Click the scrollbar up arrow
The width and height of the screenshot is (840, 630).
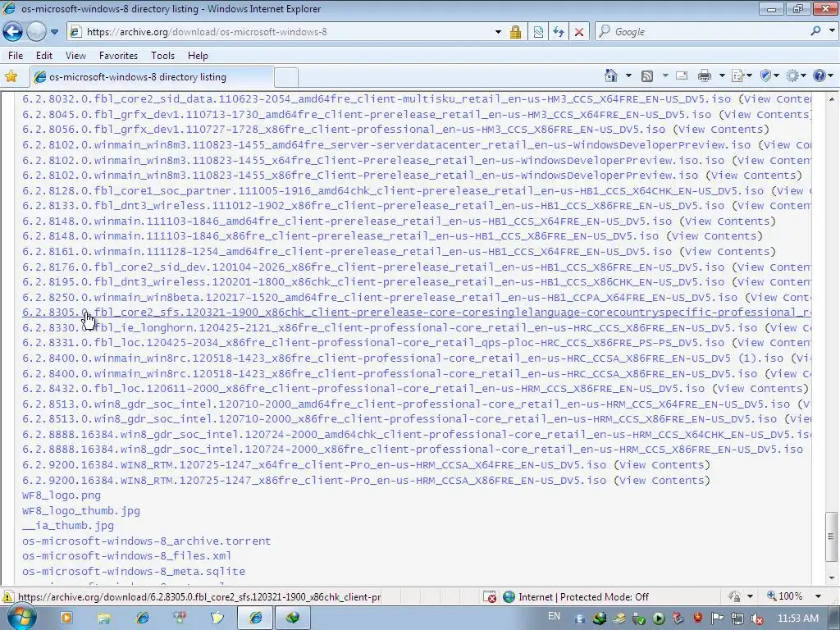click(832, 99)
